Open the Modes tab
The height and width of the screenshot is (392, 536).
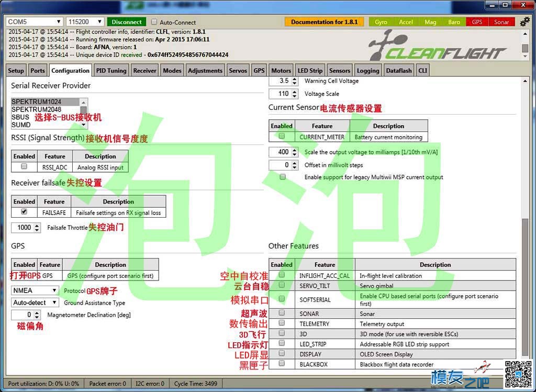(x=172, y=71)
